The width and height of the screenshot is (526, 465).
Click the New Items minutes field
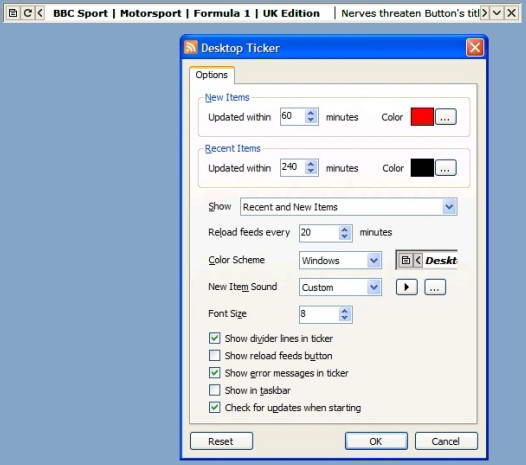pyautogui.click(x=293, y=117)
